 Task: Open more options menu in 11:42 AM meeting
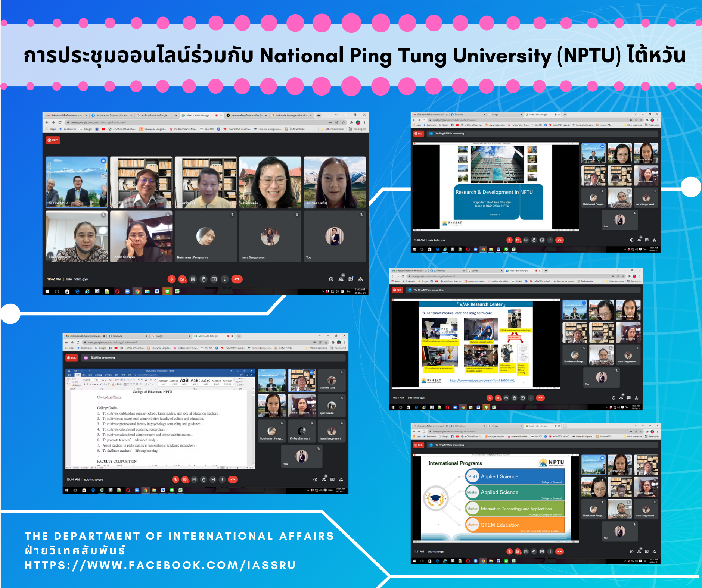click(224, 279)
